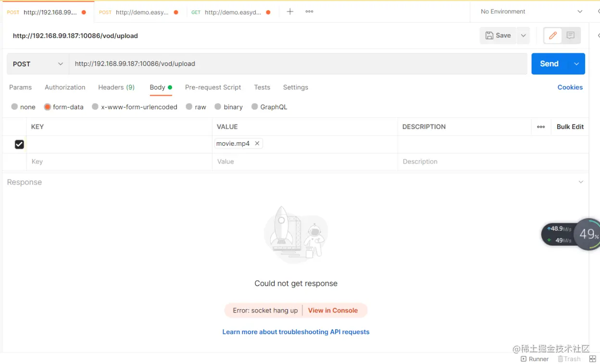
Task: Click the request URL input field
Action: pyautogui.click(x=298, y=64)
